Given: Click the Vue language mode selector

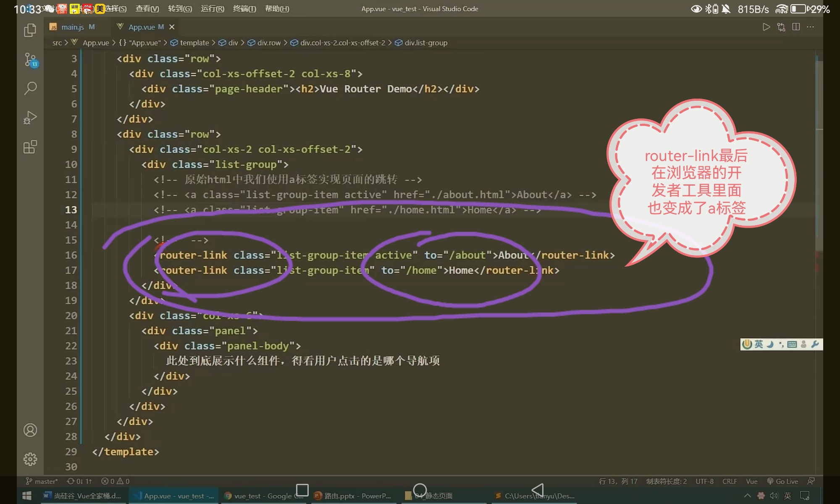Looking at the screenshot, I should pos(751,481).
